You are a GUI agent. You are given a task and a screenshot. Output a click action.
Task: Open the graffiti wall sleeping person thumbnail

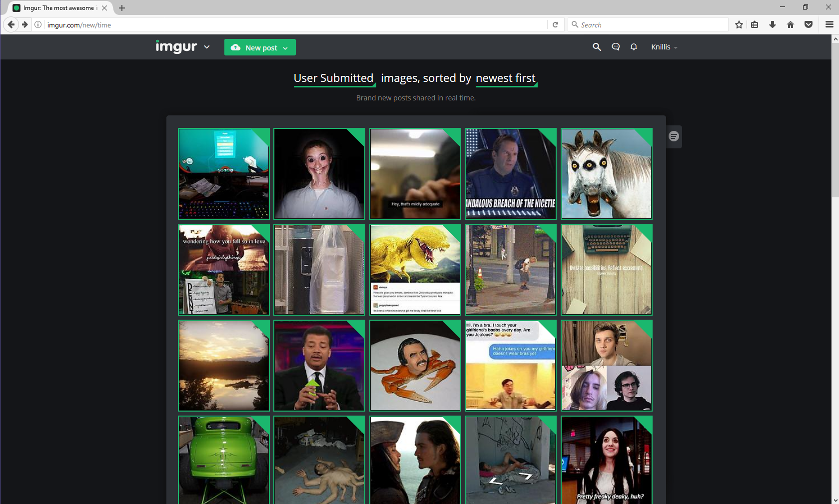coord(511,460)
